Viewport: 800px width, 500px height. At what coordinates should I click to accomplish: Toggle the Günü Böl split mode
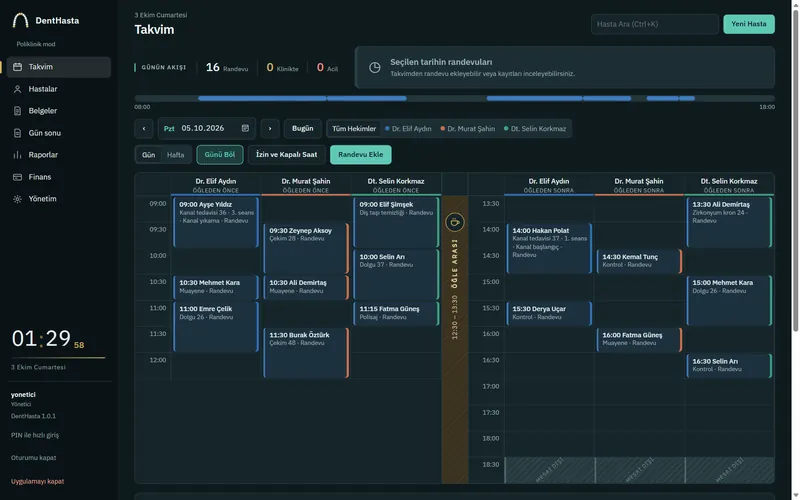220,155
